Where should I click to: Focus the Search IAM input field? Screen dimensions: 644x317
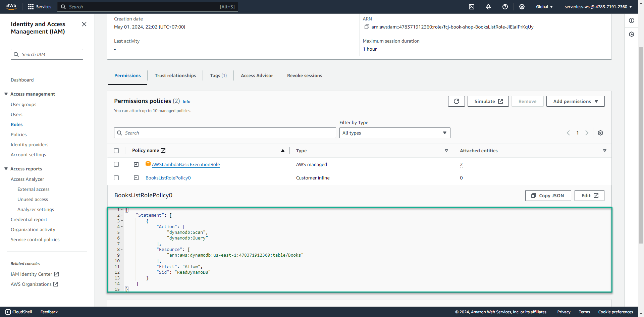coord(47,54)
